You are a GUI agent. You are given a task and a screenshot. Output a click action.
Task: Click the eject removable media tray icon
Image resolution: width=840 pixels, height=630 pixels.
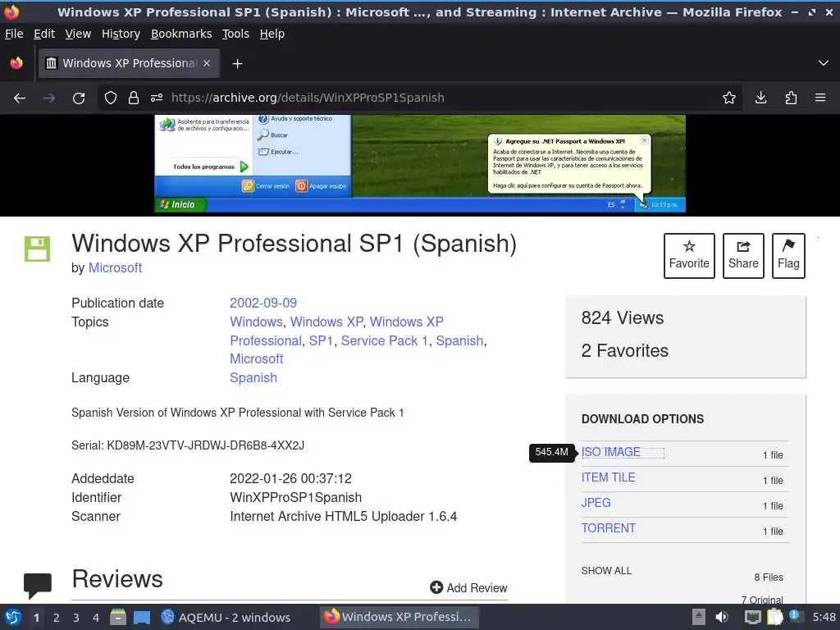pyautogui.click(x=699, y=617)
